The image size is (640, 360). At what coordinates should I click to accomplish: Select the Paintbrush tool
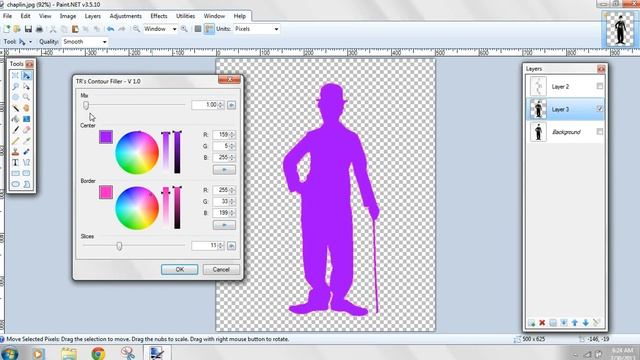16,130
